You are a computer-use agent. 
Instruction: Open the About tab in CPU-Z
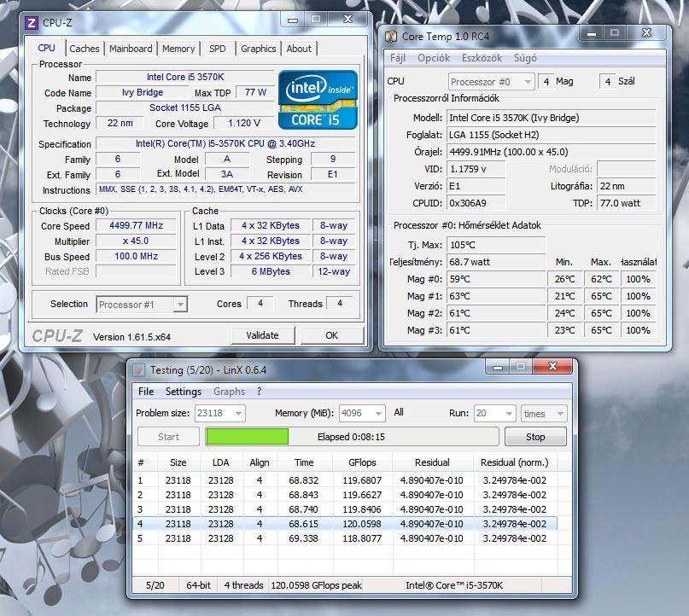tap(299, 49)
